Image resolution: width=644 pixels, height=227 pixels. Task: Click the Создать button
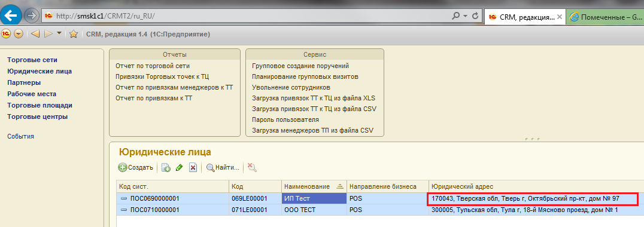136,167
